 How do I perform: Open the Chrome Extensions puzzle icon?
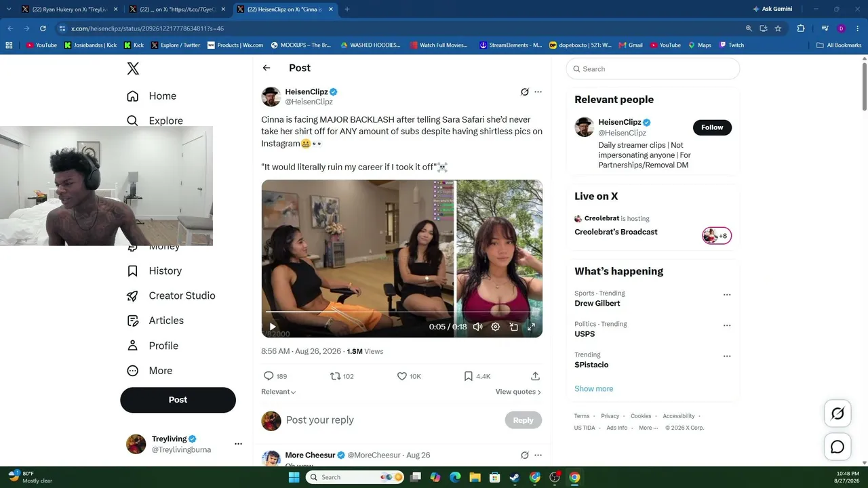(x=801, y=28)
